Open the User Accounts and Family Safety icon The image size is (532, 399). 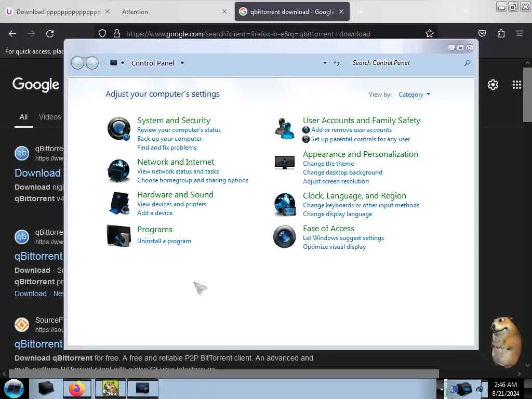click(284, 129)
